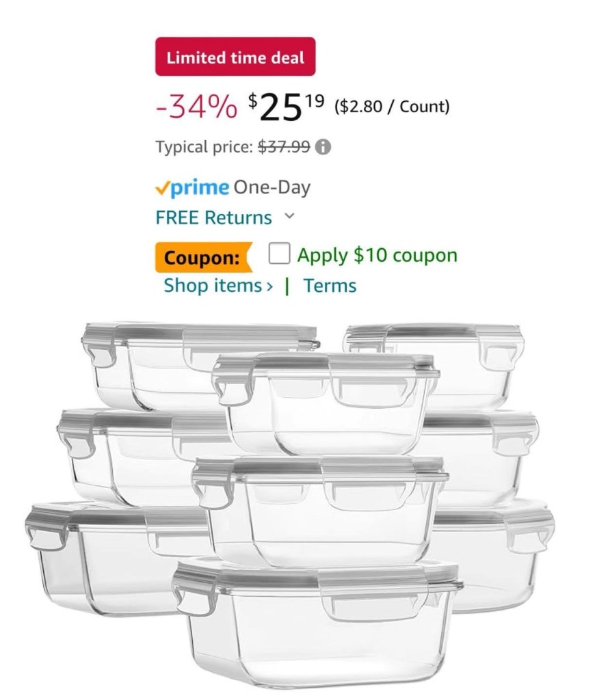Tick the $10 coupon checkbox
Screen dimensions: 608x700
click(x=279, y=255)
